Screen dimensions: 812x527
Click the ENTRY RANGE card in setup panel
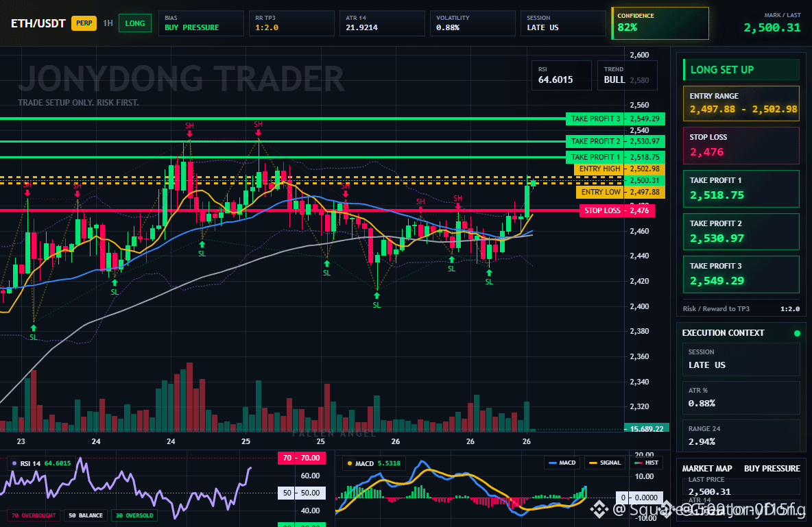coord(741,103)
